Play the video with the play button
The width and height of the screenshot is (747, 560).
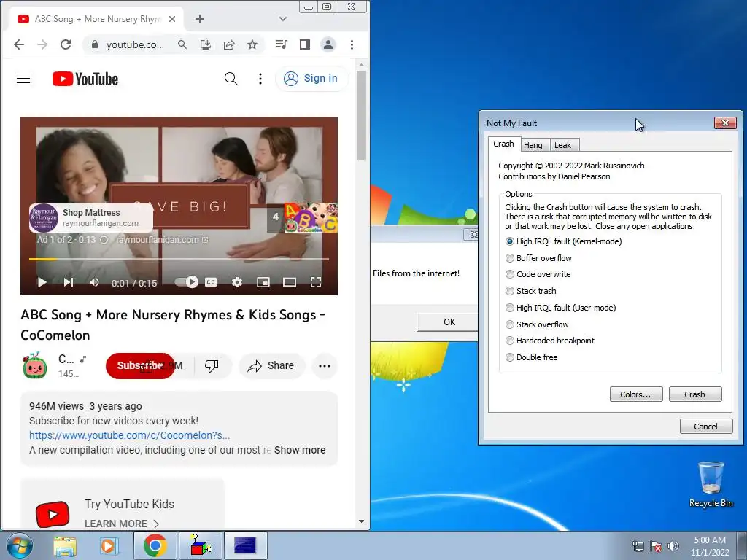(42, 282)
